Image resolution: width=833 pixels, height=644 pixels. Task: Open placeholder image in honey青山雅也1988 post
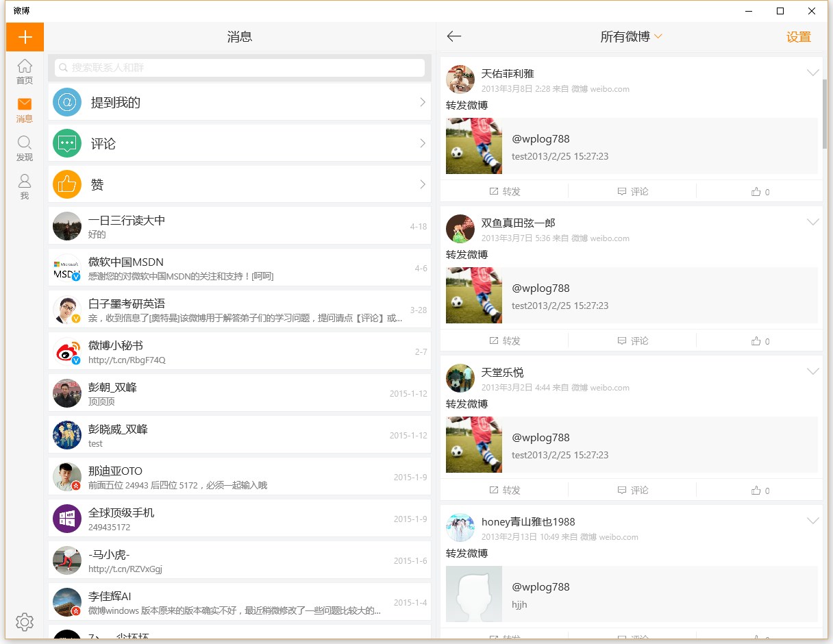click(474, 594)
